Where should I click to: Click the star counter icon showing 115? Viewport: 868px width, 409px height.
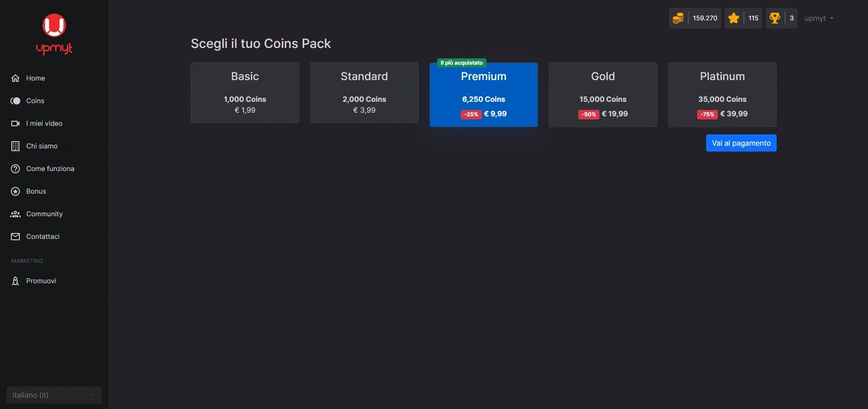click(733, 18)
